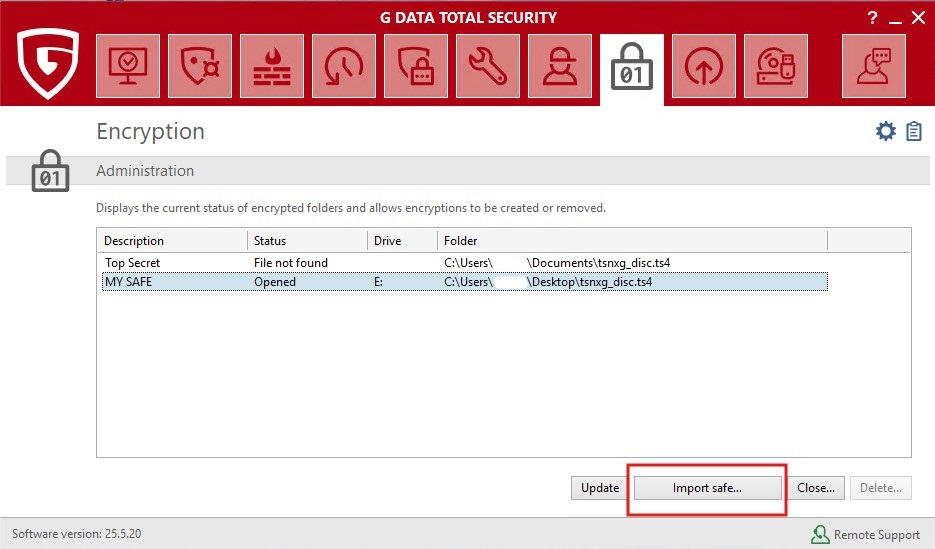Select the Encryption padlock tab icon
The image size is (935, 549).
(631, 69)
